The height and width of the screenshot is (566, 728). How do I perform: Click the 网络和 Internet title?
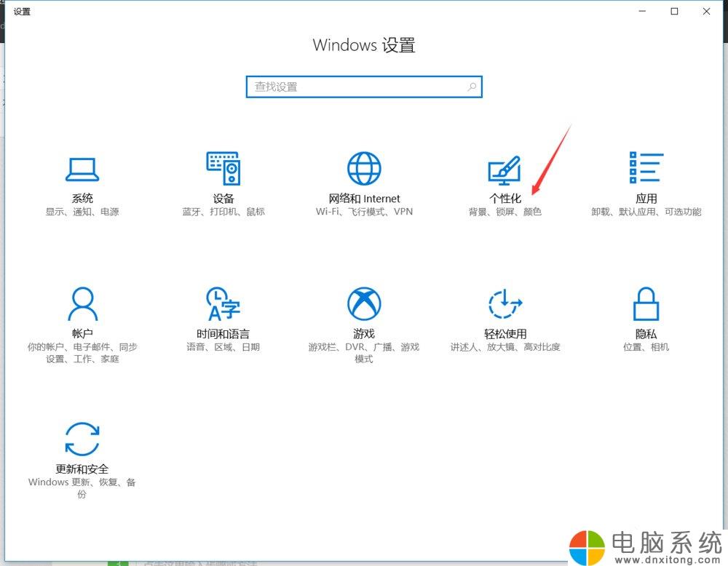click(364, 199)
